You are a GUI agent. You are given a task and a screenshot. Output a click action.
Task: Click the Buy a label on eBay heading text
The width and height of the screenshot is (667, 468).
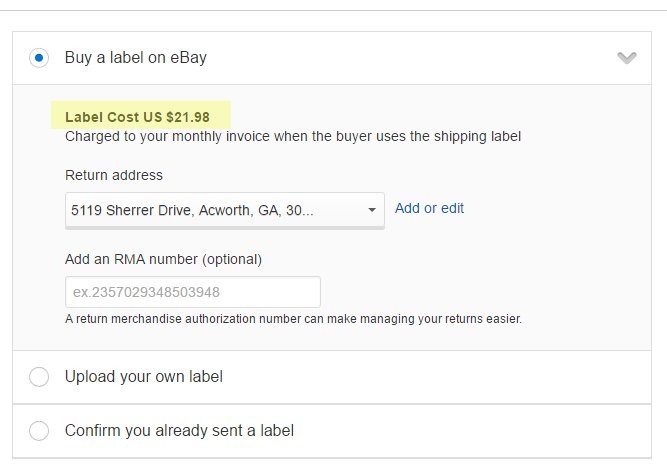[136, 58]
